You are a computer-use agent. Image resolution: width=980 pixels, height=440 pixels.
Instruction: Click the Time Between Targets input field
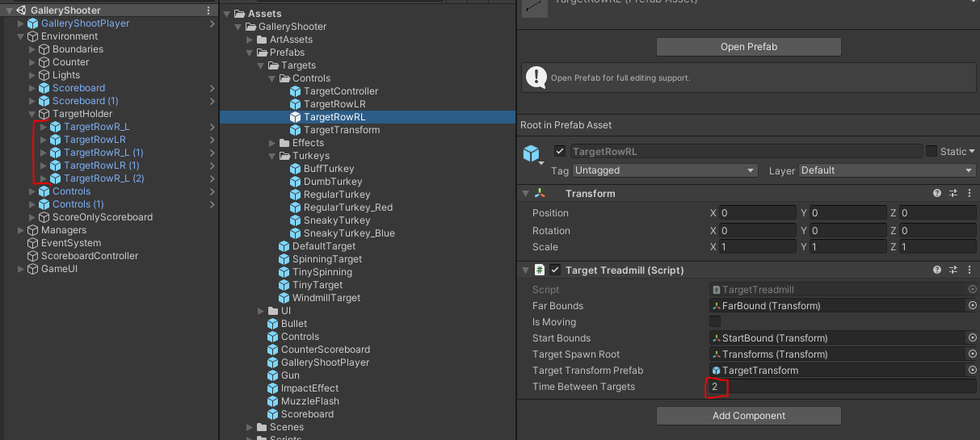click(840, 387)
